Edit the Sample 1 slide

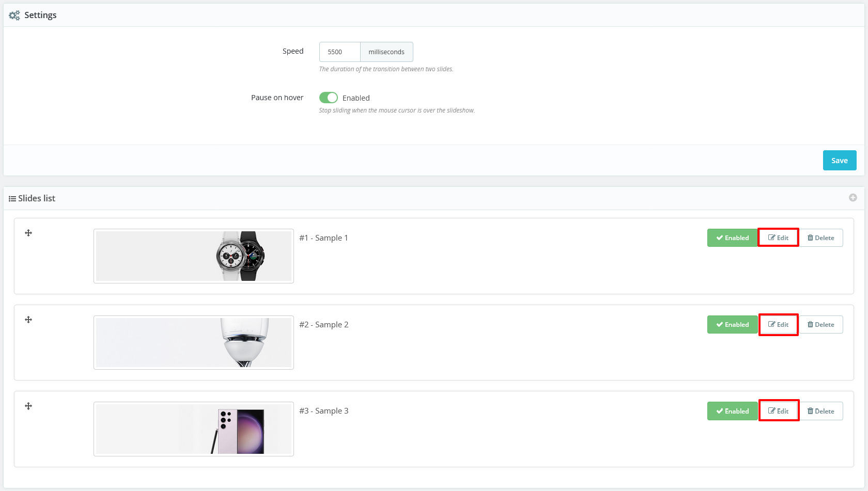(778, 237)
